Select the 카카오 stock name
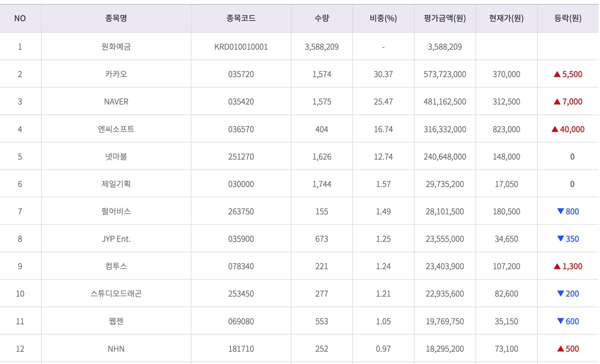This screenshot has width=600, height=364. pyautogui.click(x=116, y=74)
